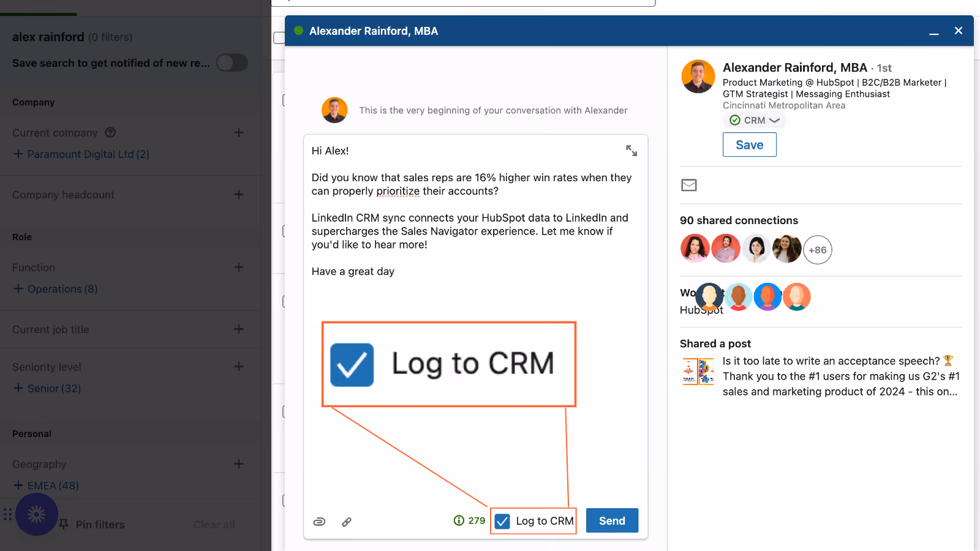980x551 pixels.
Task: Insert a link using the chain icon
Action: [347, 522]
